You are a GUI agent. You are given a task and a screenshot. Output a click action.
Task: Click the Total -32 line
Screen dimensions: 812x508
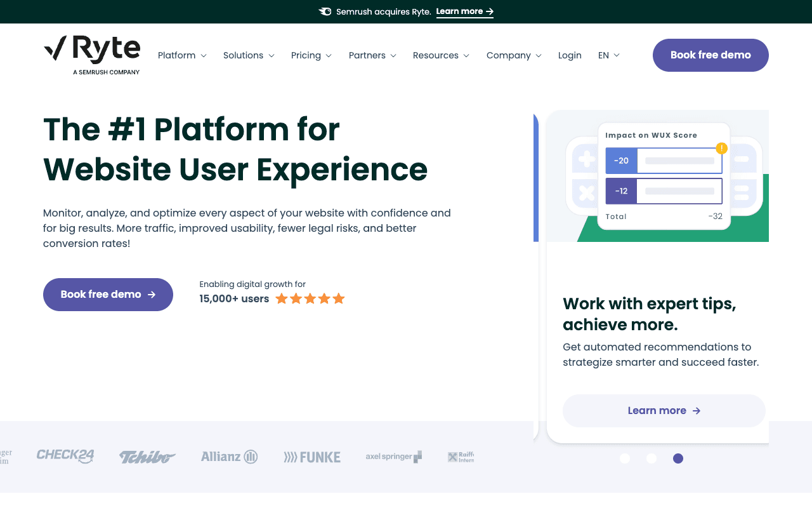coord(664,217)
